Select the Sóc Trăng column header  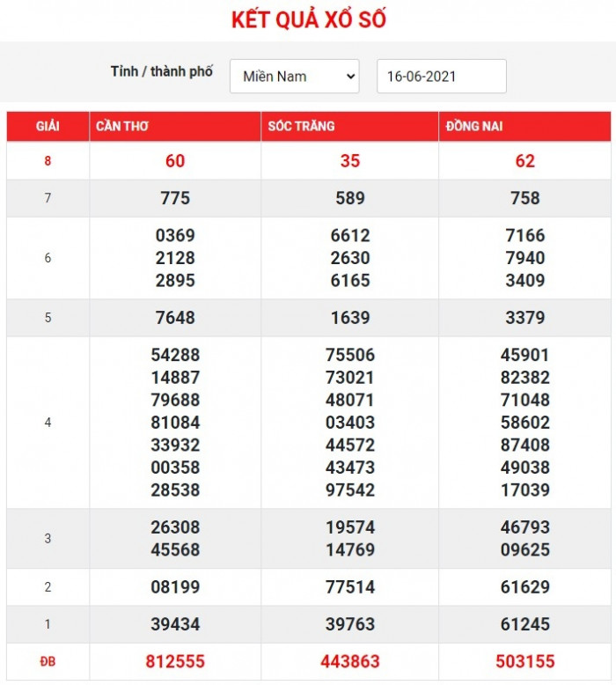(x=302, y=127)
